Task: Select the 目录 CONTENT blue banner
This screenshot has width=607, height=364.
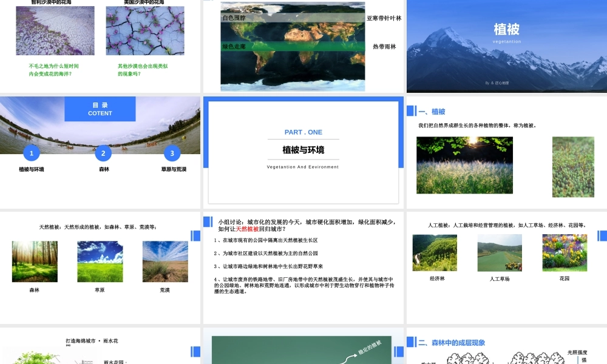Action: pyautogui.click(x=100, y=109)
